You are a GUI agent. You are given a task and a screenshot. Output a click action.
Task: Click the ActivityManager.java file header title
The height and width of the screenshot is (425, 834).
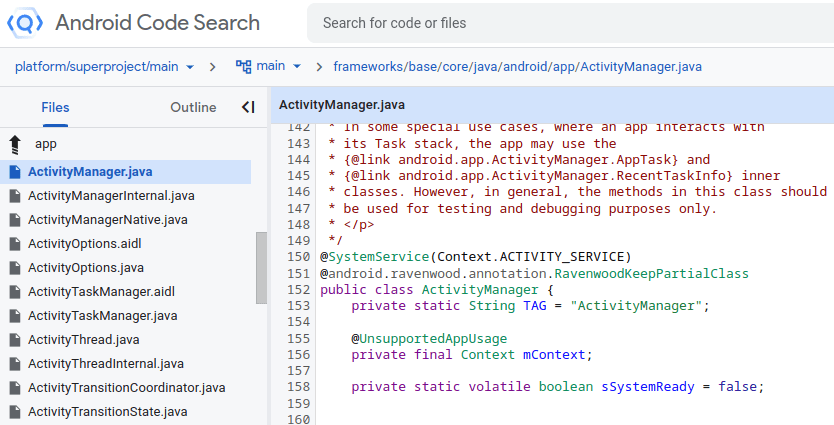(x=341, y=105)
